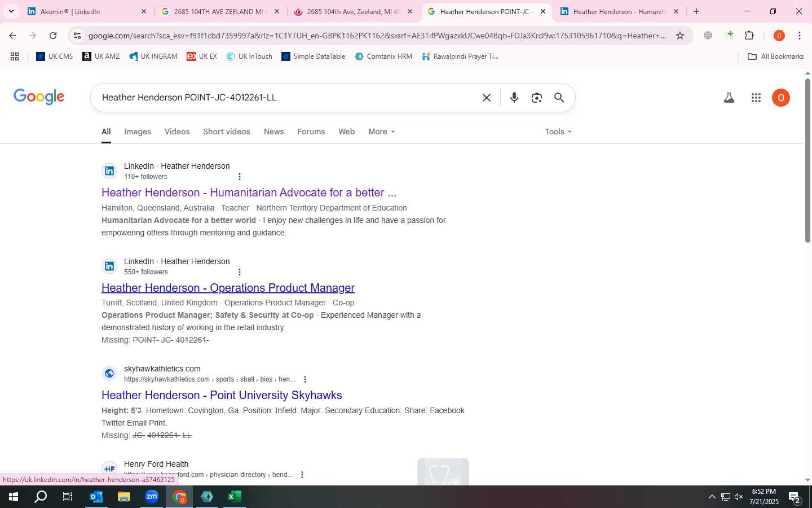Screen dimensions: 812x508
Task: Open Chrome profile avatar in toolbar
Action: pos(779,36)
